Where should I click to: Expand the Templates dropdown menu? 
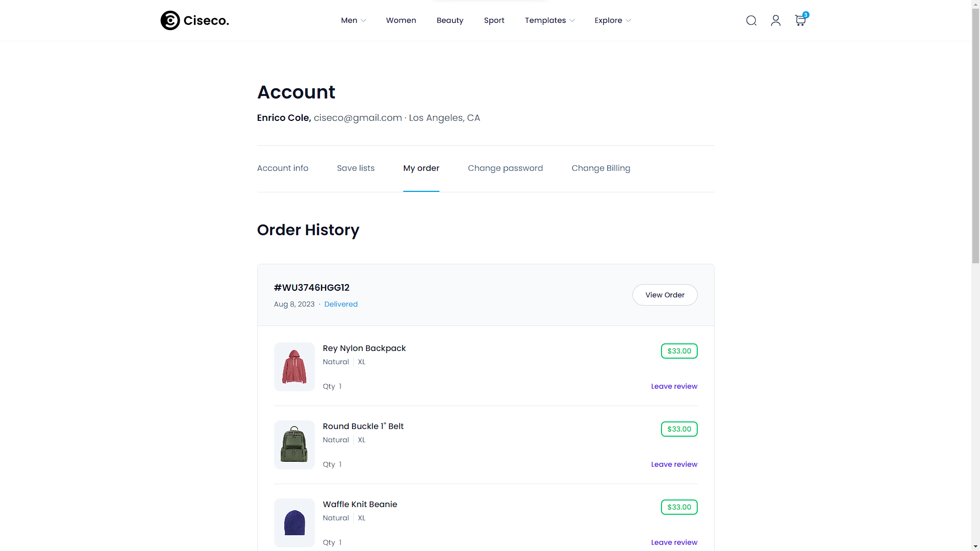tap(550, 20)
